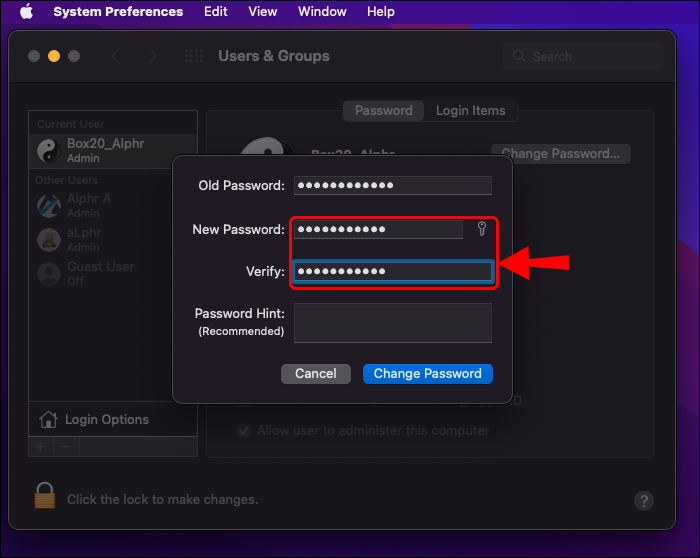Image resolution: width=700 pixels, height=558 pixels.
Task: Click the lock icon to make changes
Action: click(x=45, y=496)
